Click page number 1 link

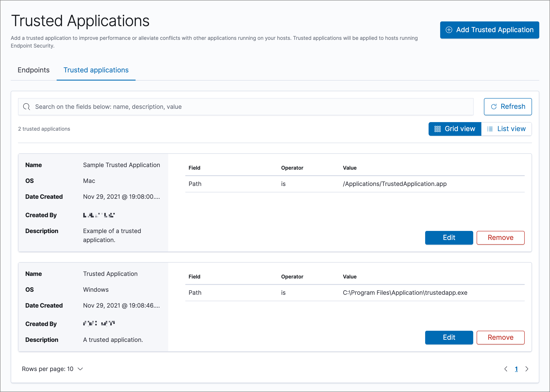(516, 369)
